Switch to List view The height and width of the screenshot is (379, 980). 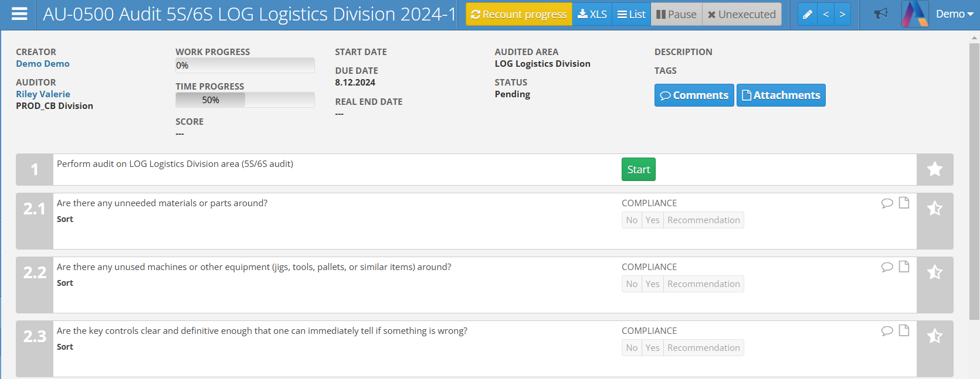pyautogui.click(x=631, y=15)
